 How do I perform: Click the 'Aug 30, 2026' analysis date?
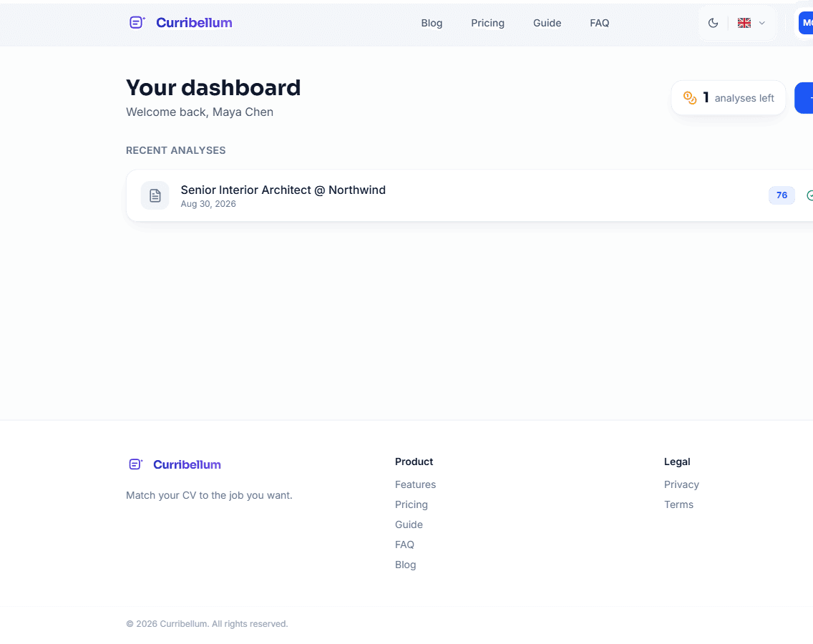click(208, 204)
